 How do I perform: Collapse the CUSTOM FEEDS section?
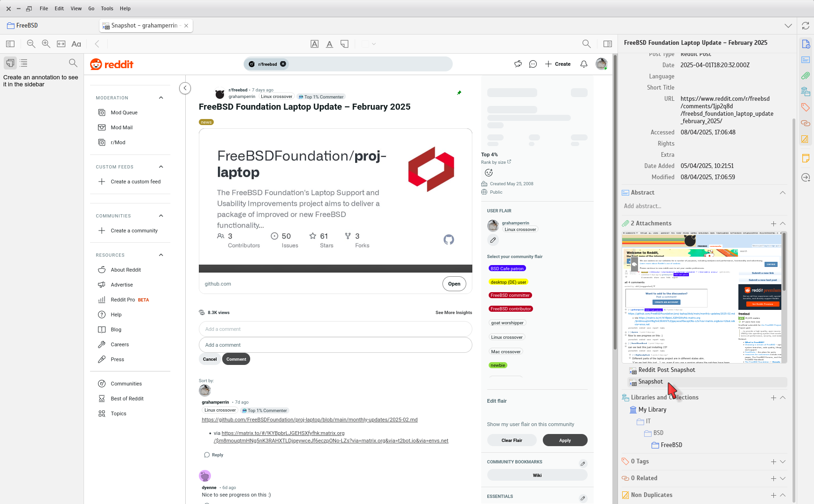pos(161,167)
